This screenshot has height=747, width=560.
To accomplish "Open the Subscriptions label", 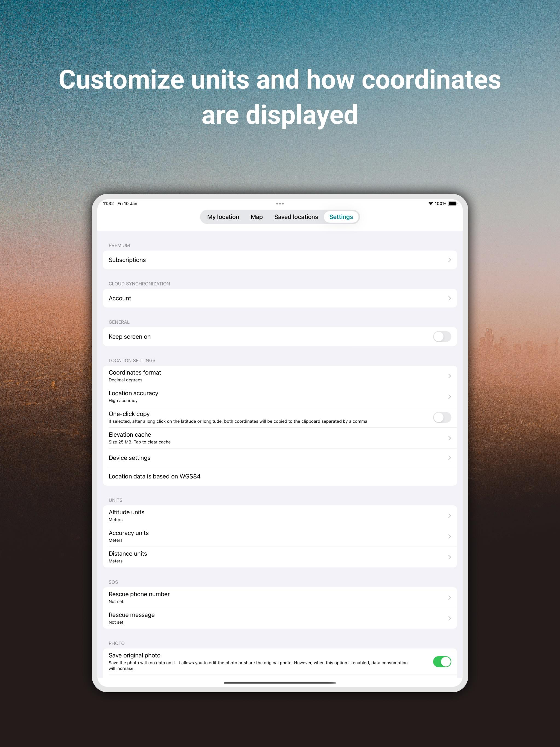I will click(x=127, y=260).
